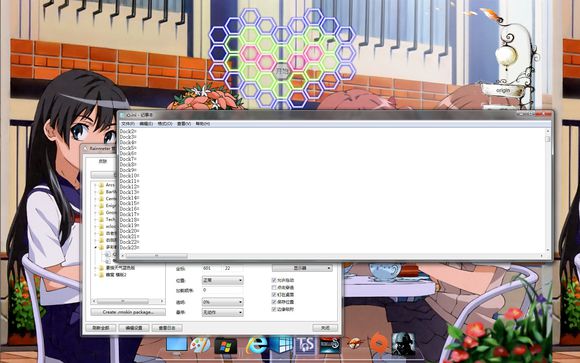Launch the soldier game dock icon

click(403, 344)
